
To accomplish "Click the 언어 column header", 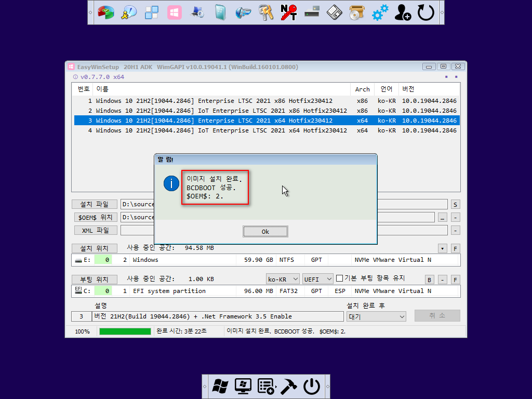I will 387,89.
